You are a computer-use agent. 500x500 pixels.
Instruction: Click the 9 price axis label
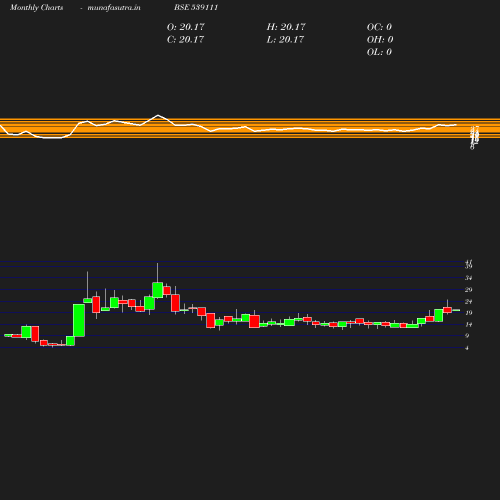coord(467,336)
